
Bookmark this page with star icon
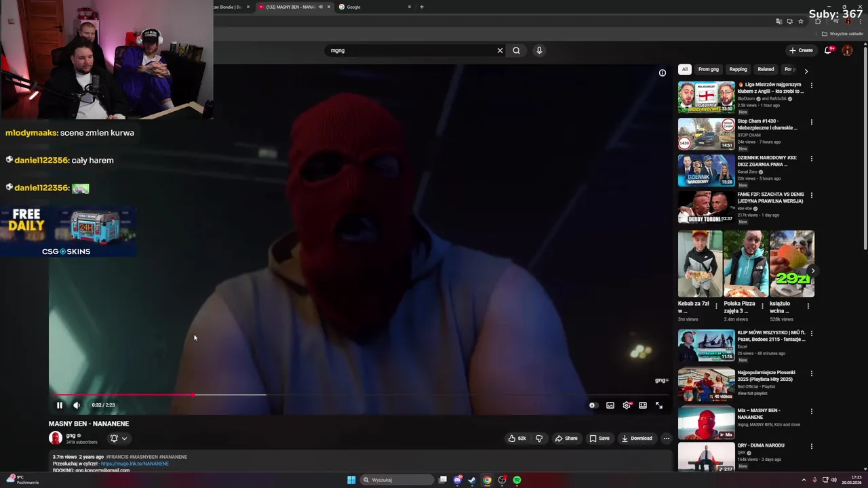click(x=801, y=21)
